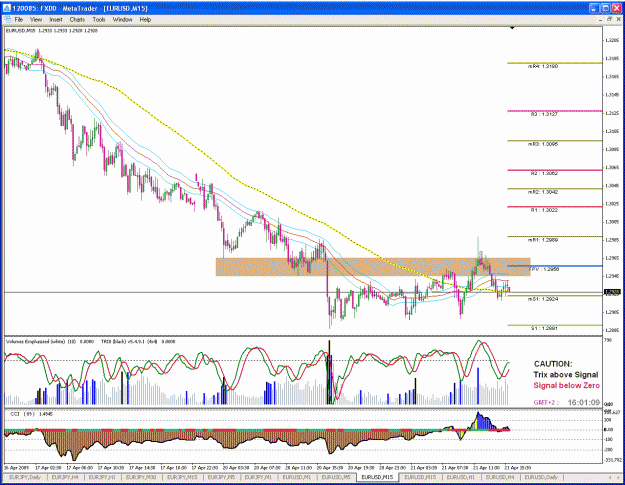The height and width of the screenshot is (485, 625).
Task: Switch to the EURJPY,M30 chart tab
Action: click(141, 477)
